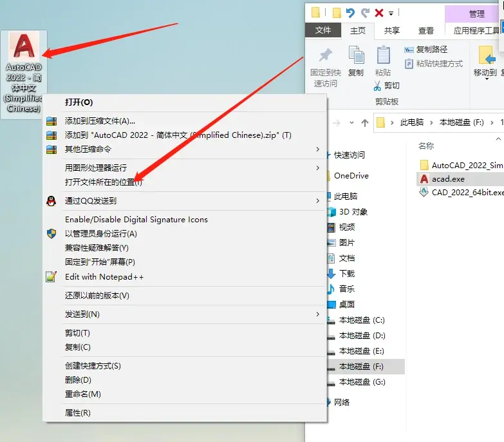
Task: Switch to the Share (共享) tab
Action: (392, 30)
